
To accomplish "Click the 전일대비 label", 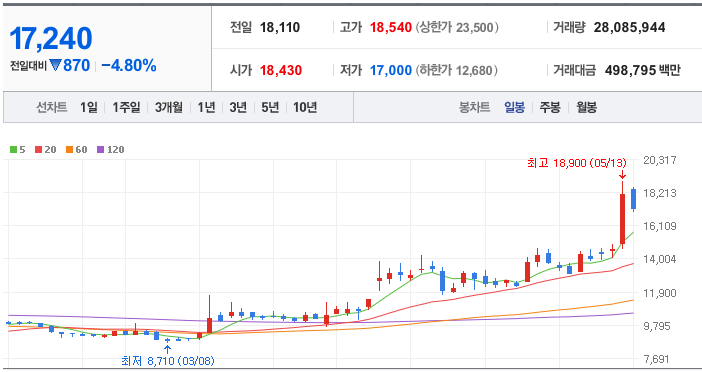I will pyautogui.click(x=28, y=66).
